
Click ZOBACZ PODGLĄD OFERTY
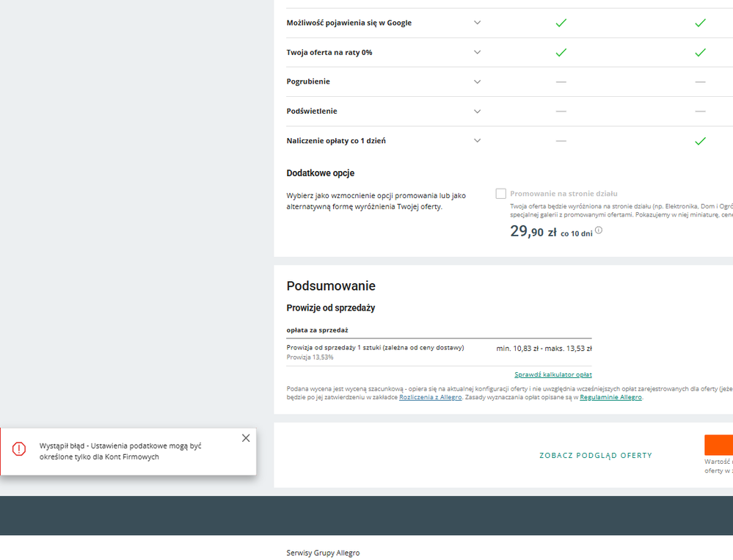(x=596, y=455)
